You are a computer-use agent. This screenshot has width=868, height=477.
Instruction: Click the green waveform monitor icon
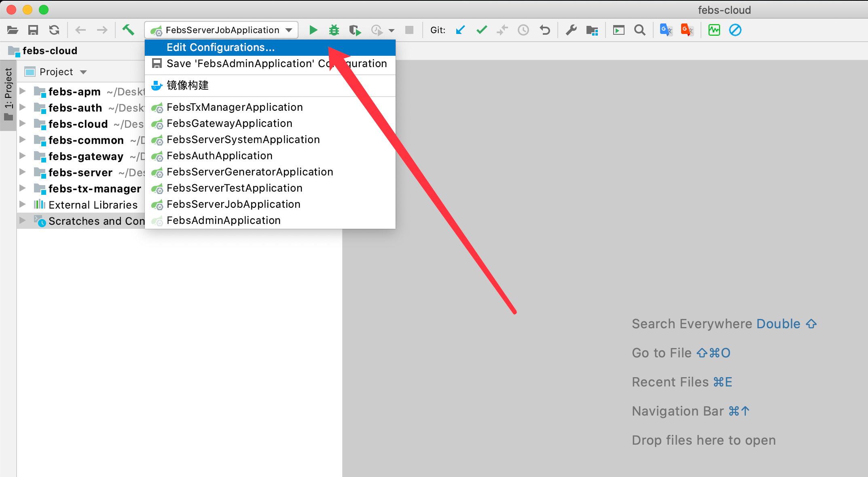(x=714, y=30)
